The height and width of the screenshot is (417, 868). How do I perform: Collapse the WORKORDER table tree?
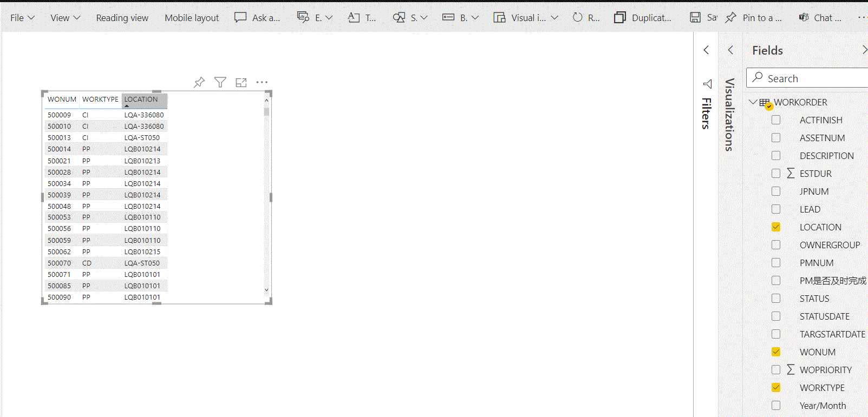753,102
